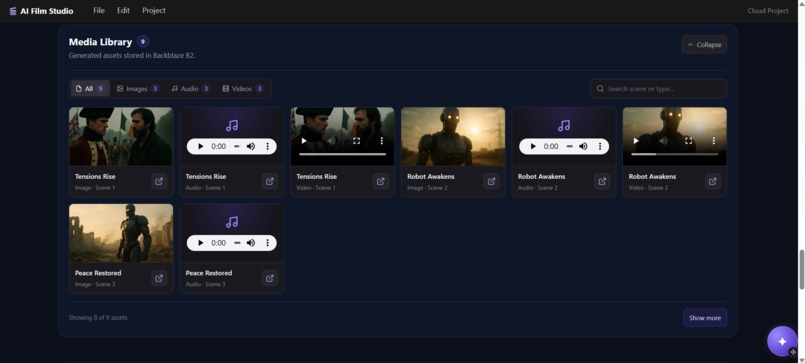Open Tensions Rise video external link
Screen dimensions: 806x363
[380, 181]
